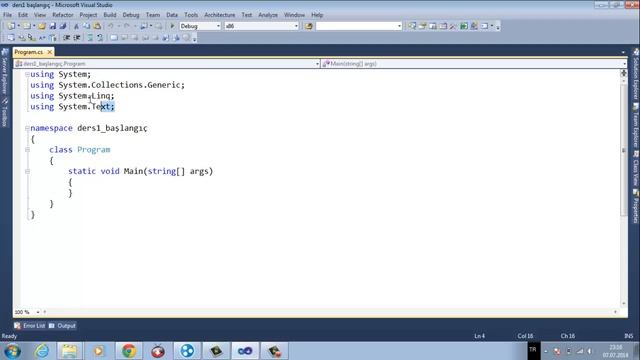Click the Comment Out Selected Lines icon
640x360 pixels.
point(90,38)
